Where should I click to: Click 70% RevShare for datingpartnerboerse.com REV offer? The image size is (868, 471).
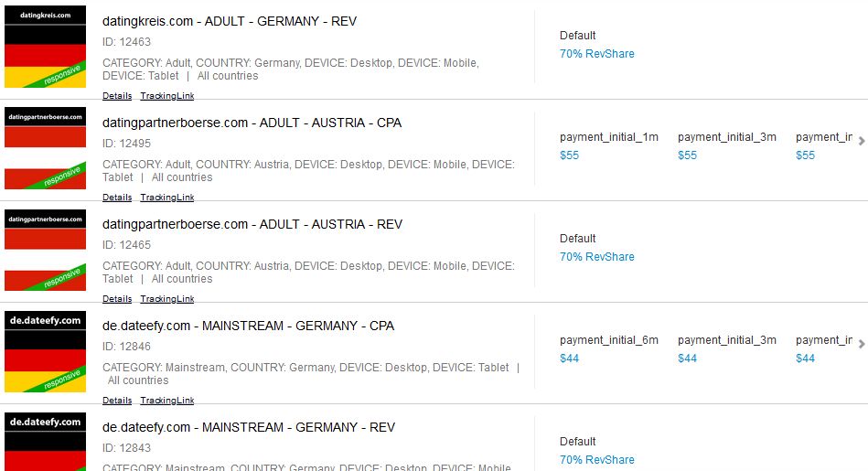(x=596, y=257)
